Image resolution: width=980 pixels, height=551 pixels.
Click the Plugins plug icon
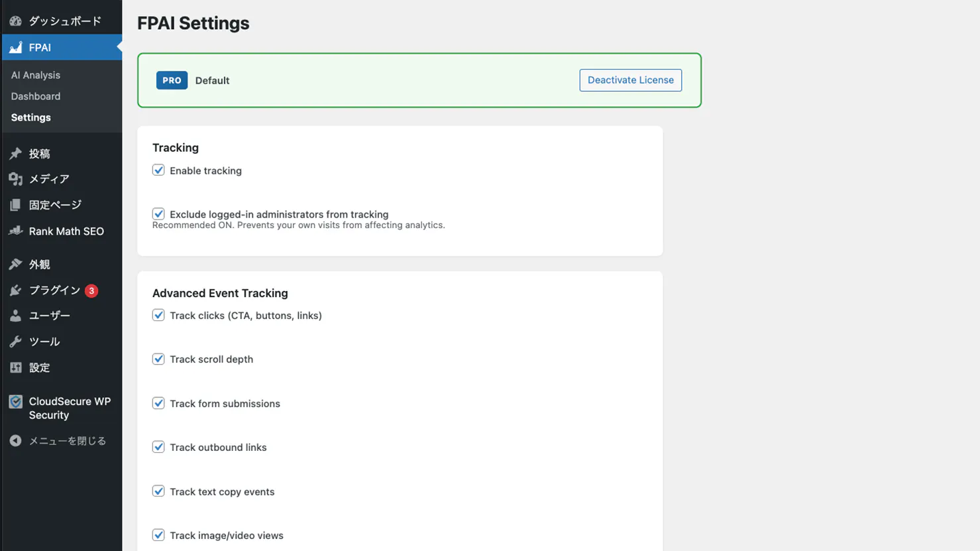[15, 290]
